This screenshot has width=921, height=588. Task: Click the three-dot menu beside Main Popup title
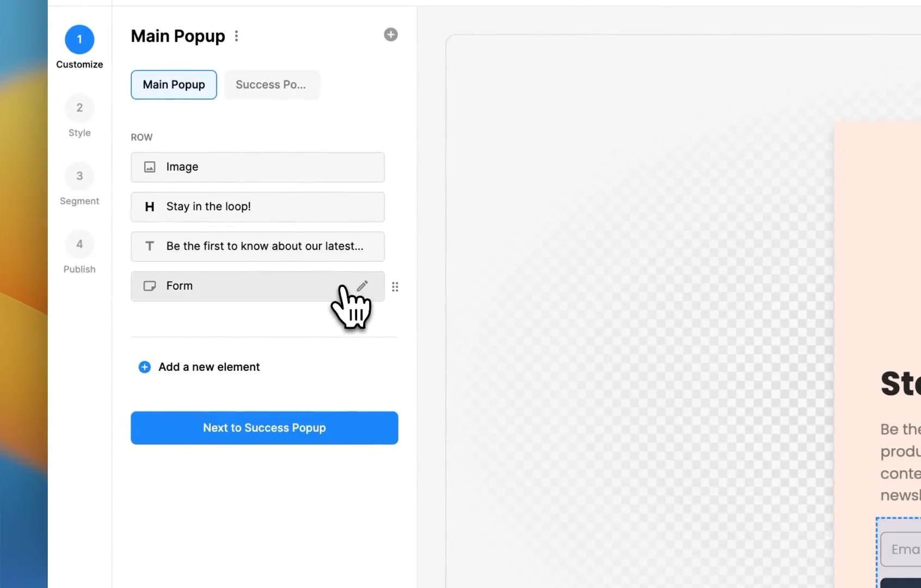tap(236, 36)
